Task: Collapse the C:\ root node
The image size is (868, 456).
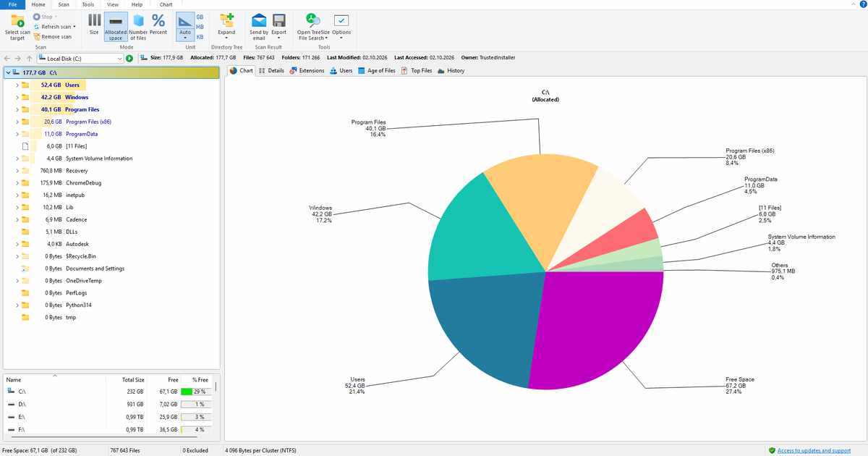Action: 8,73
